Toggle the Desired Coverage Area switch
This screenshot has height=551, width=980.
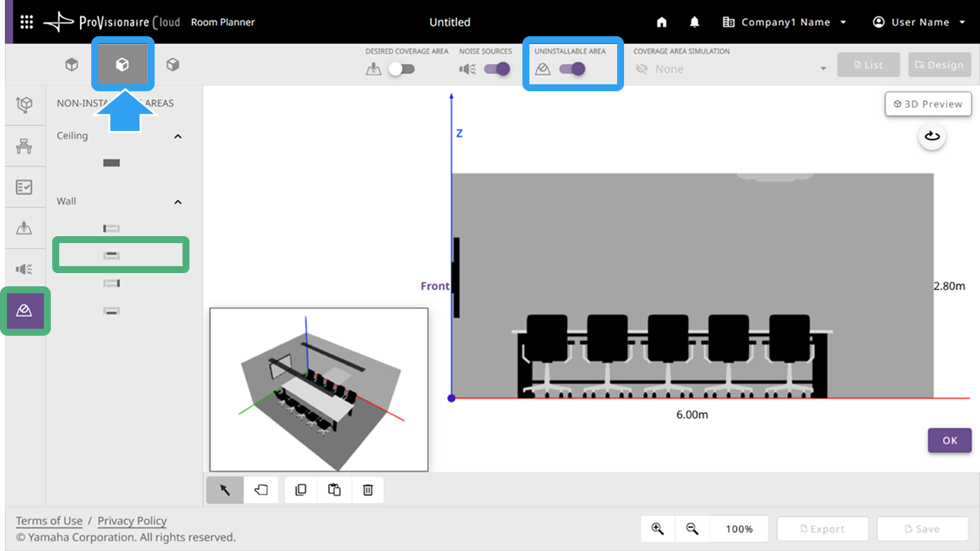401,69
